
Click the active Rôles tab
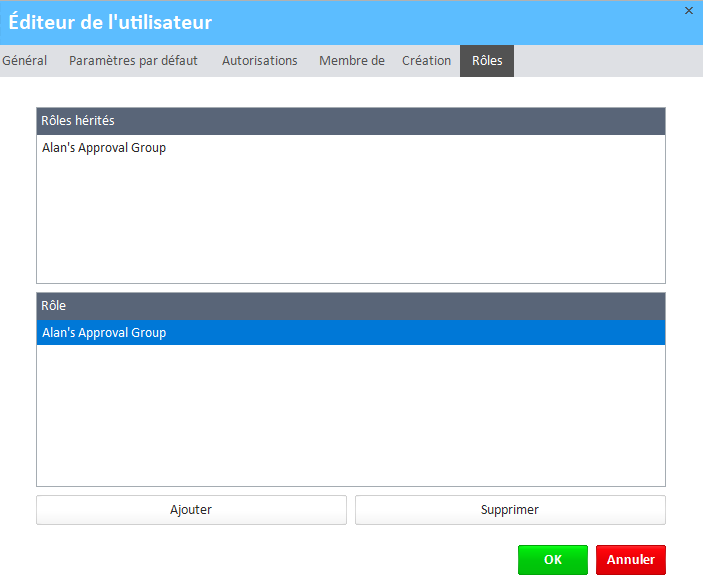pyautogui.click(x=486, y=61)
